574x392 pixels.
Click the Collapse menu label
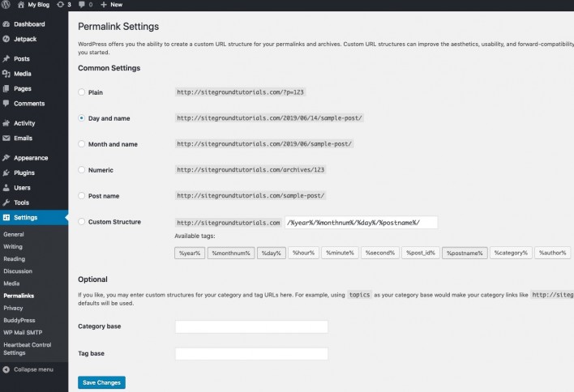(34, 369)
